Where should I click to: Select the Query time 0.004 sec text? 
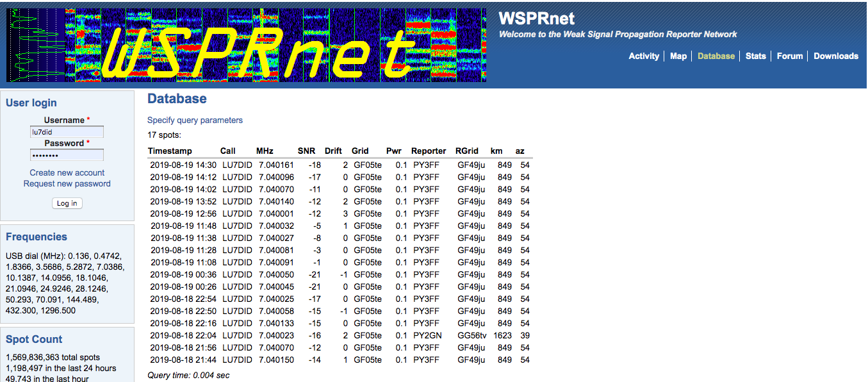(188, 375)
